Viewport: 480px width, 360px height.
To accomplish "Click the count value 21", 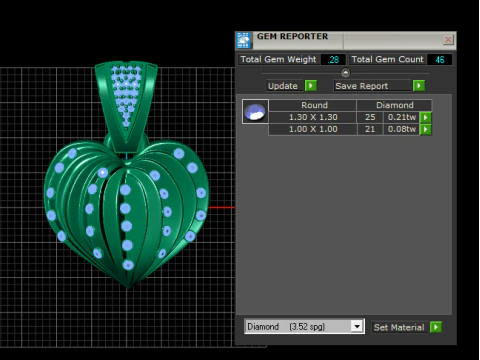I will [370, 129].
